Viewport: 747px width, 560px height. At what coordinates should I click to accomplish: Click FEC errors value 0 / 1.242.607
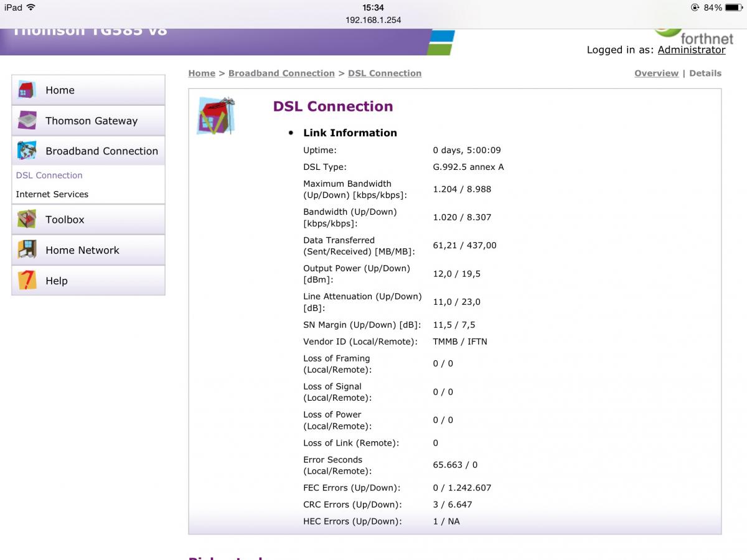(462, 488)
